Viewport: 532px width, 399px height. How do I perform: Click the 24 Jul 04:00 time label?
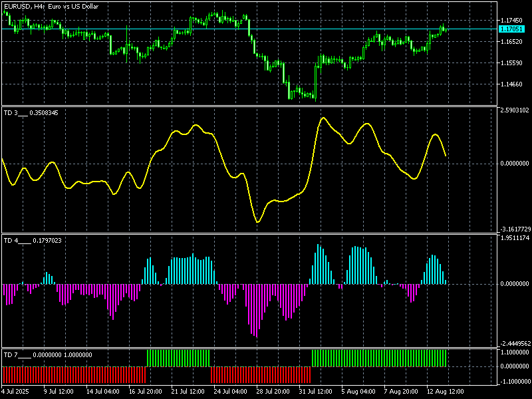point(230,392)
